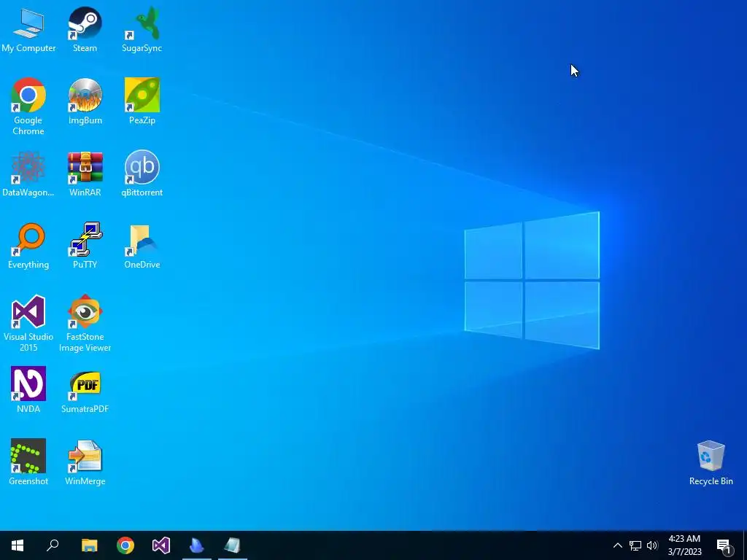Select the FastStone Image Viewer shortcut
The height and width of the screenshot is (560, 747).
[x=85, y=323]
